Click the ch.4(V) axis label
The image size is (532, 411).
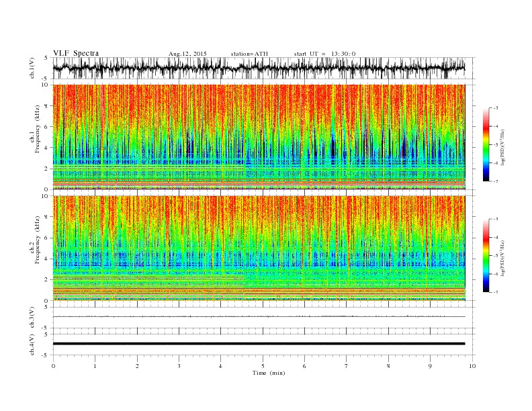[32, 345]
